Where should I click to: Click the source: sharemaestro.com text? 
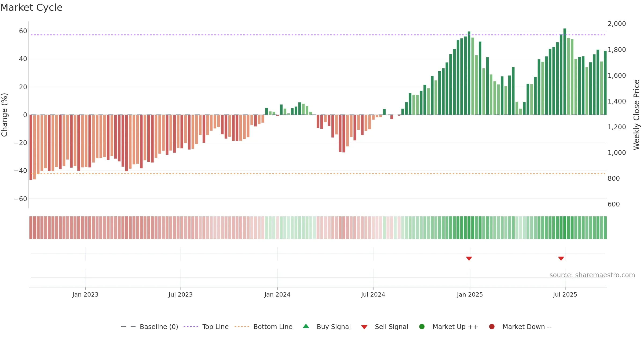pyautogui.click(x=592, y=275)
